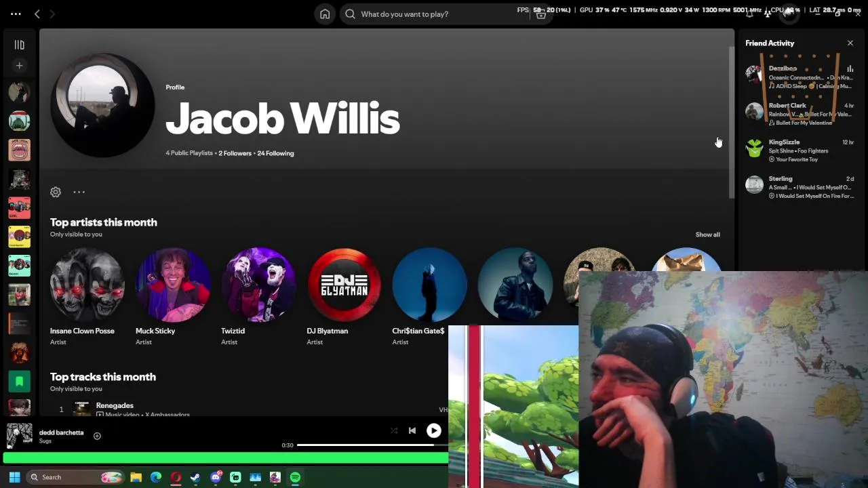Image resolution: width=868 pixels, height=488 pixels.
Task: Open File Explorer from taskbar
Action: 136,477
